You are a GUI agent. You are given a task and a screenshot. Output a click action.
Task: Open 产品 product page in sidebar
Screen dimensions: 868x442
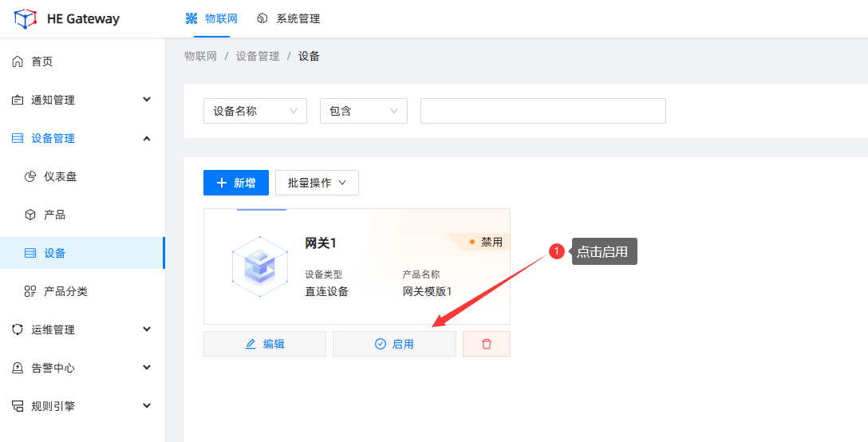point(54,215)
